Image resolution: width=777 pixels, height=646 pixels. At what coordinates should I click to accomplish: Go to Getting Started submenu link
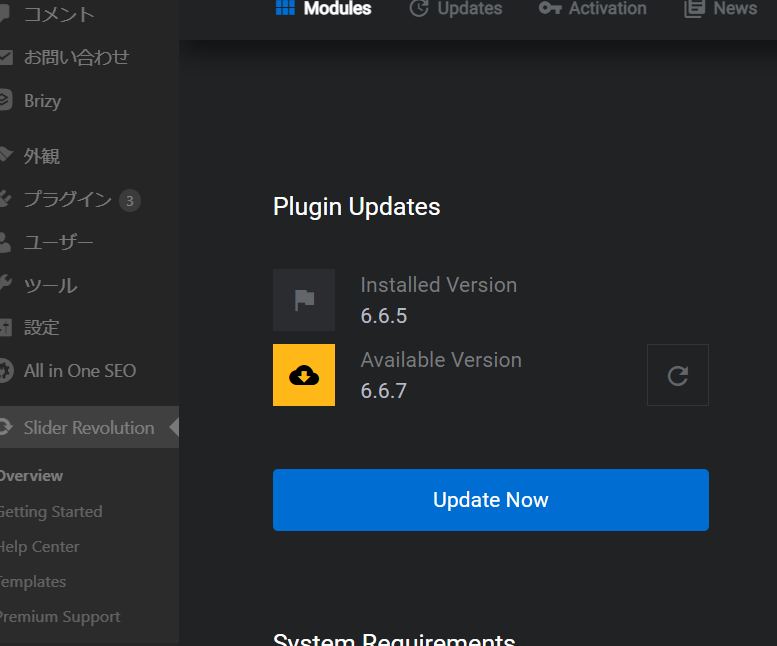click(x=50, y=512)
